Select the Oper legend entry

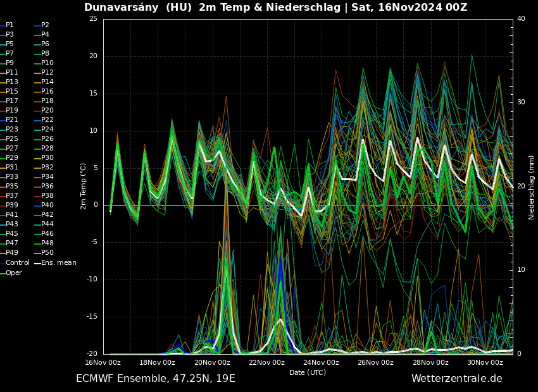tap(14, 273)
